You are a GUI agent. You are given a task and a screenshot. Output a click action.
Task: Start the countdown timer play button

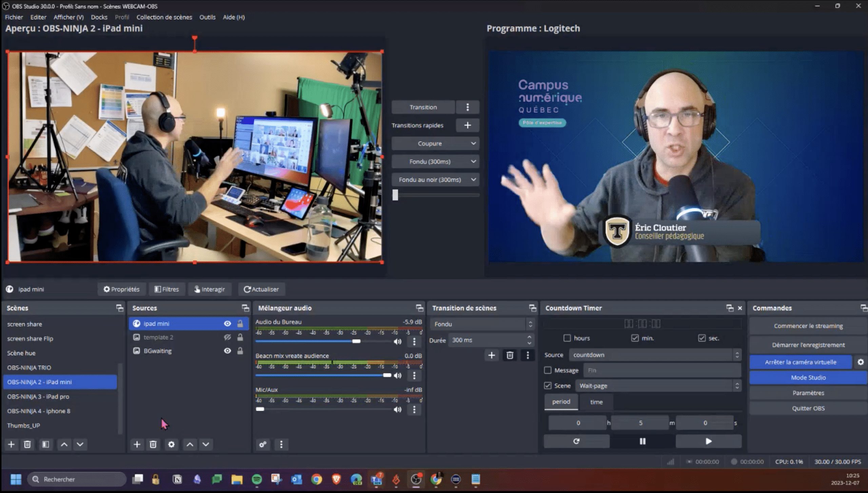(708, 441)
